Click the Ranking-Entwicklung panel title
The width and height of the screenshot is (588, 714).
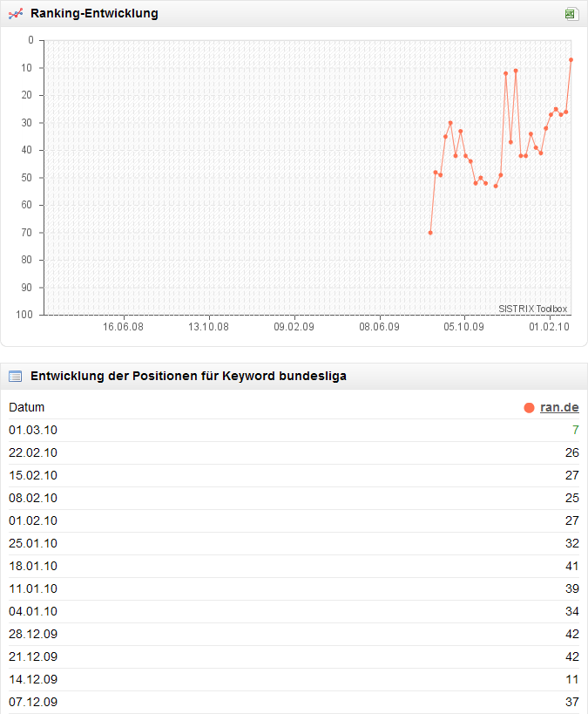[x=94, y=14]
